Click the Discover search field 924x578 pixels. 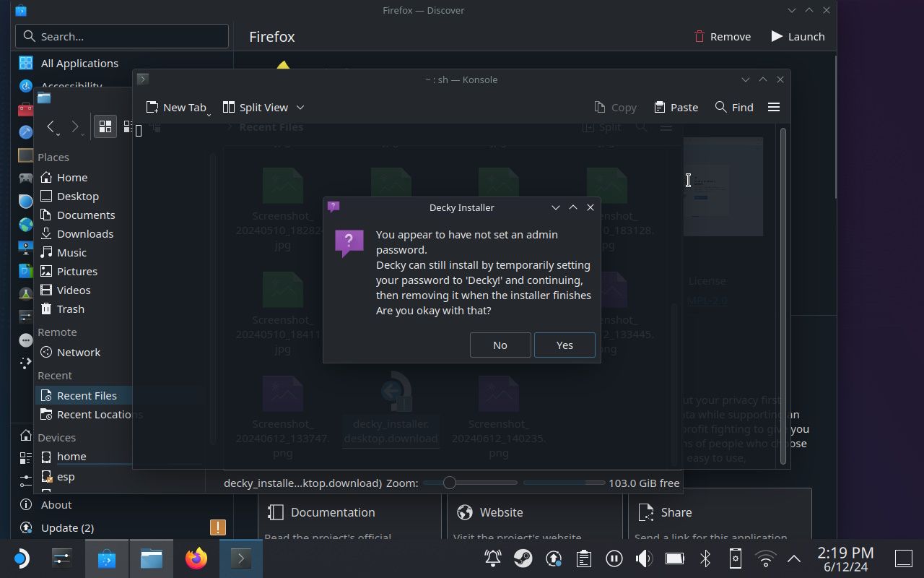[x=123, y=36]
